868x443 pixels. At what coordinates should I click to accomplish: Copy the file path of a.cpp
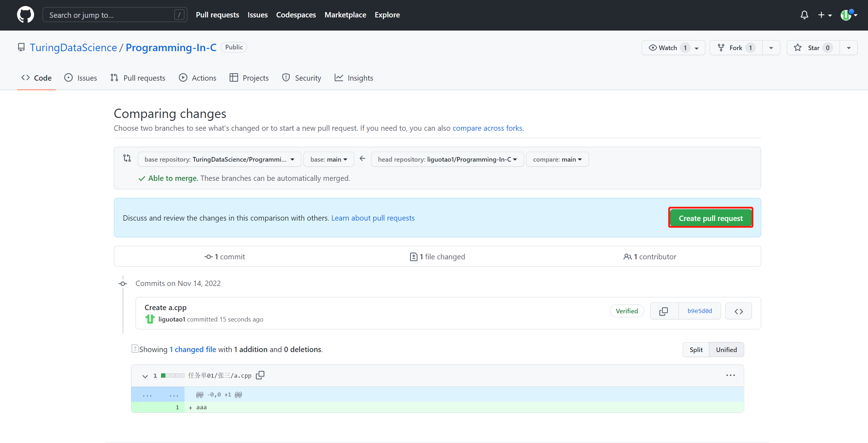click(260, 375)
